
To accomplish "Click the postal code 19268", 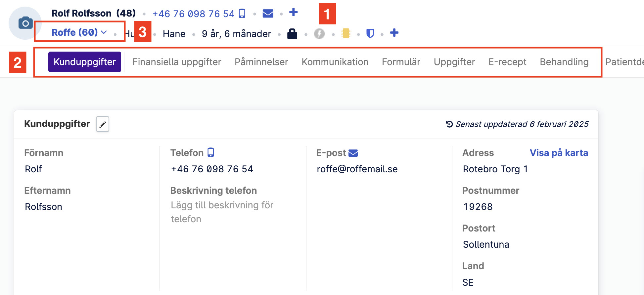I will tap(478, 207).
